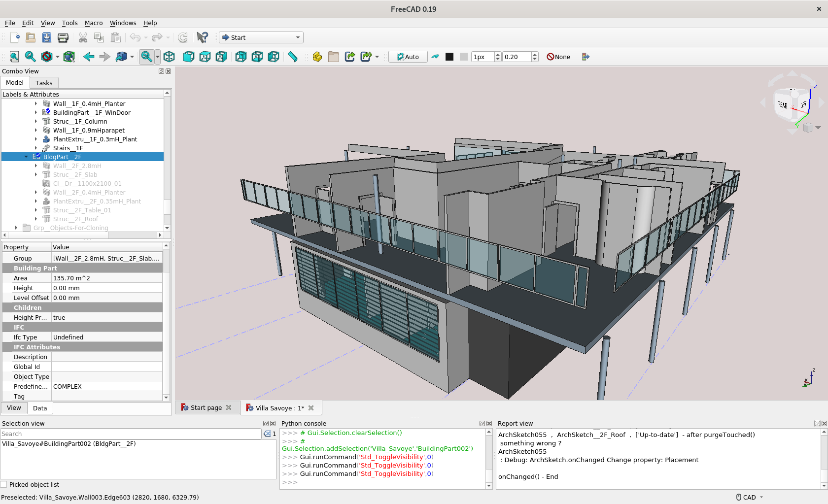Viewport: 828px width, 504px height.
Task: Create a new group folder
Action: [334, 57]
